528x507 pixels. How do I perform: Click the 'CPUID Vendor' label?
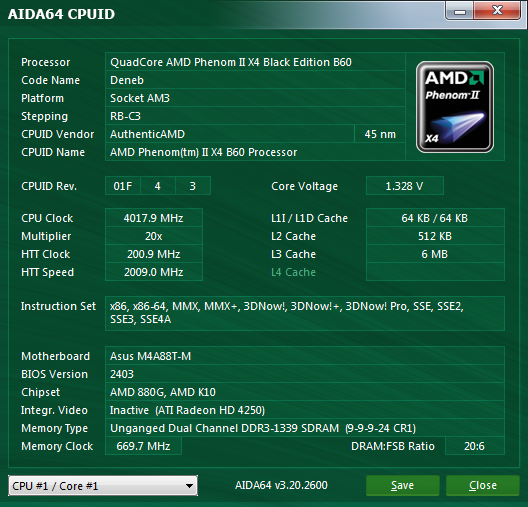coord(58,134)
